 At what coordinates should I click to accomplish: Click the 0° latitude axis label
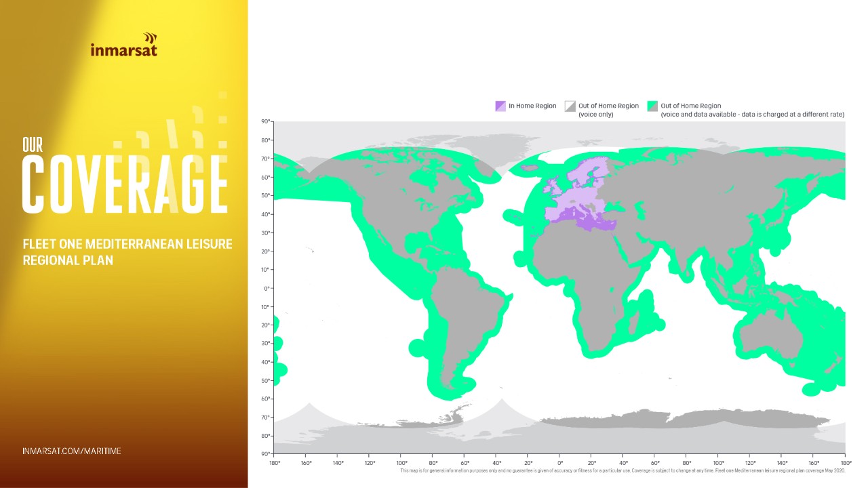click(267, 288)
